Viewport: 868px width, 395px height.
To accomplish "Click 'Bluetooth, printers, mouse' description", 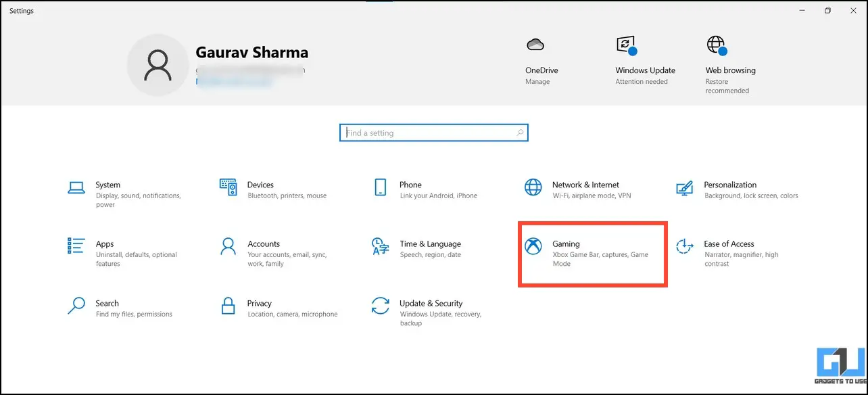I will (x=287, y=196).
